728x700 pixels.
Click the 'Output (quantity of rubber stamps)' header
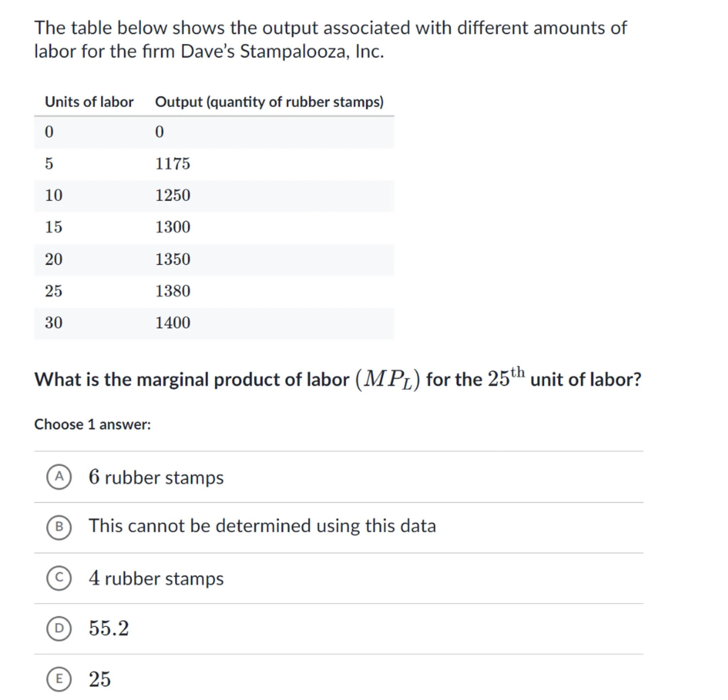pyautogui.click(x=269, y=102)
